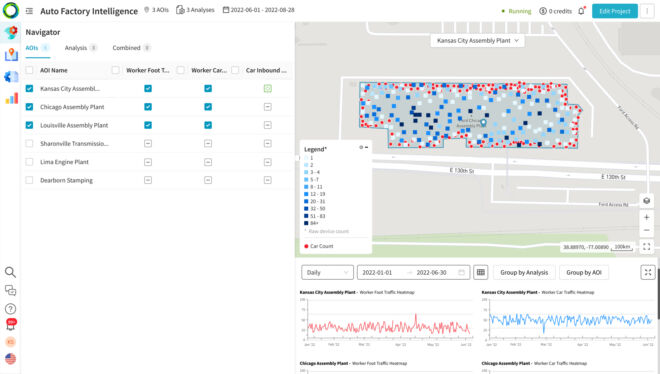
Task: Toggle the table view icon next to date range
Action: [481, 273]
